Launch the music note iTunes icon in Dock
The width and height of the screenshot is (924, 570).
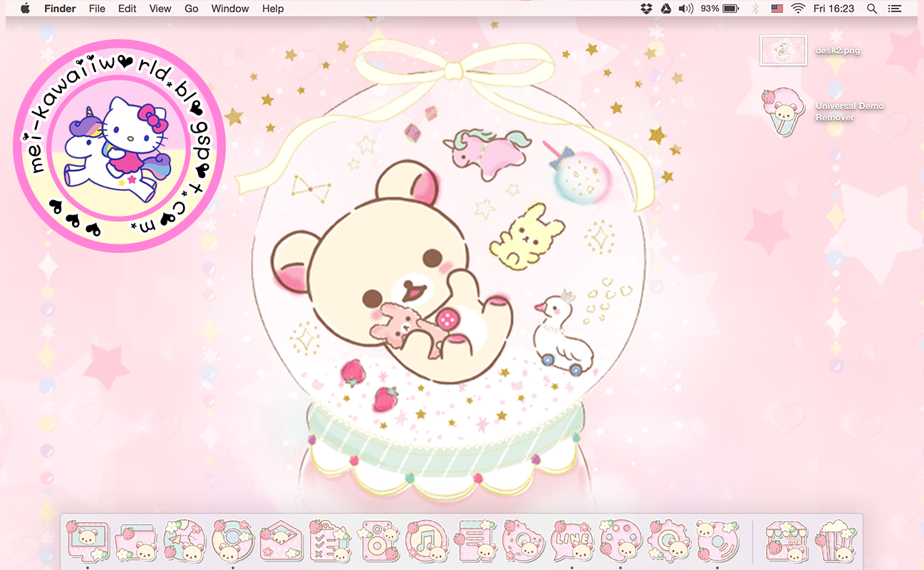click(426, 541)
